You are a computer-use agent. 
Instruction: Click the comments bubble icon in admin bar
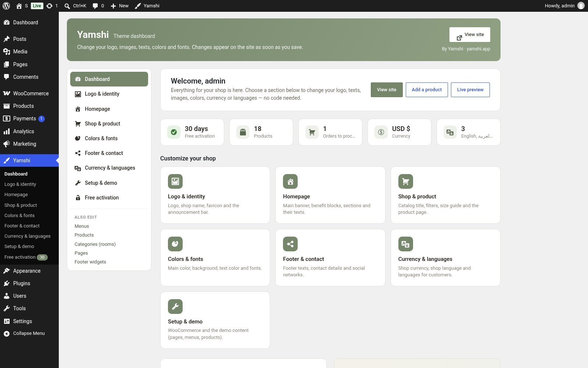pos(95,6)
